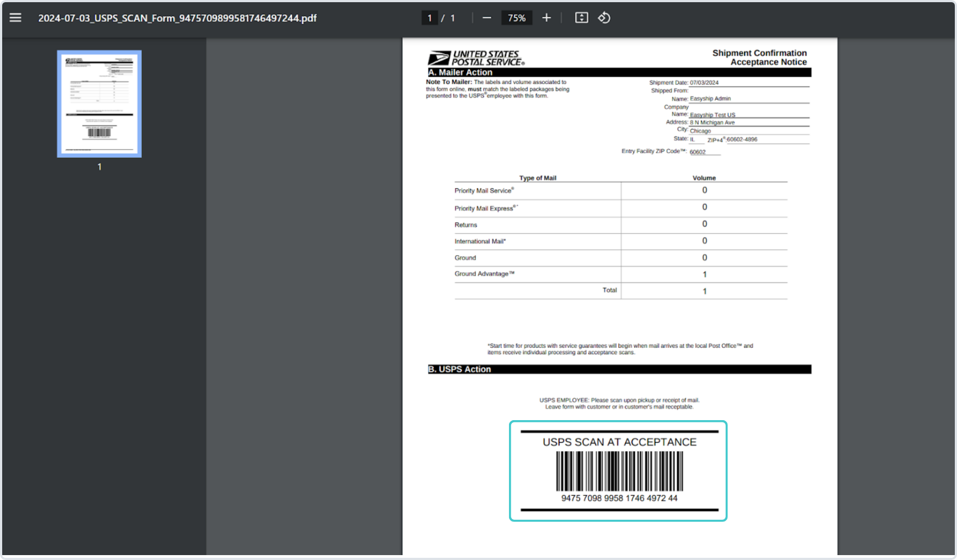The height and width of the screenshot is (560, 957).
Task: Click the city value 'Chicago'
Action: click(700, 131)
